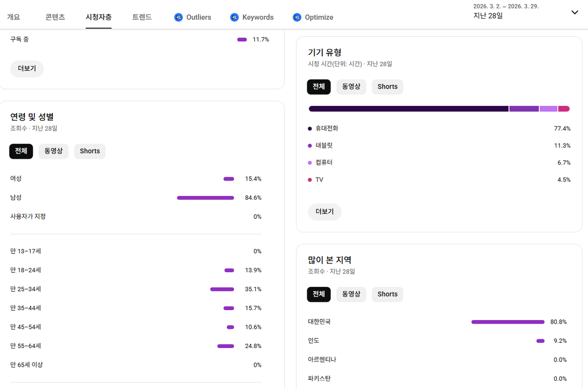Click the 태블릿 legend color dot
The width and height of the screenshot is (588, 389).
coord(310,146)
